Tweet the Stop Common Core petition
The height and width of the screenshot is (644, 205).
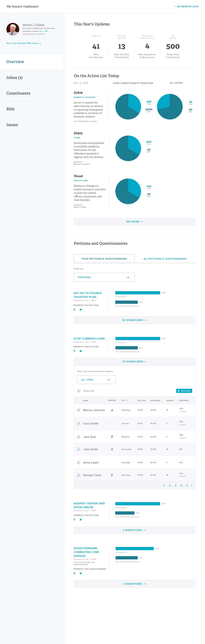[x=81, y=351]
